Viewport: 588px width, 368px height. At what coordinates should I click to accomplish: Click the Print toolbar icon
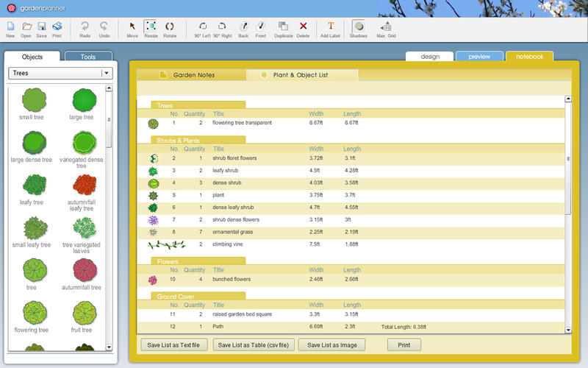57,26
